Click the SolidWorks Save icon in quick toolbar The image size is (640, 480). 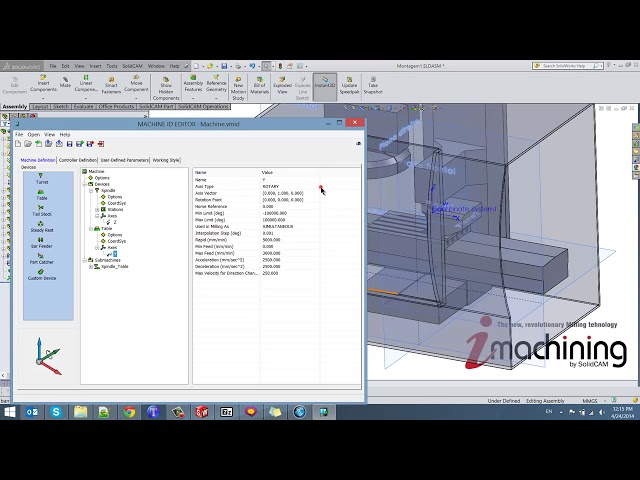point(224,66)
